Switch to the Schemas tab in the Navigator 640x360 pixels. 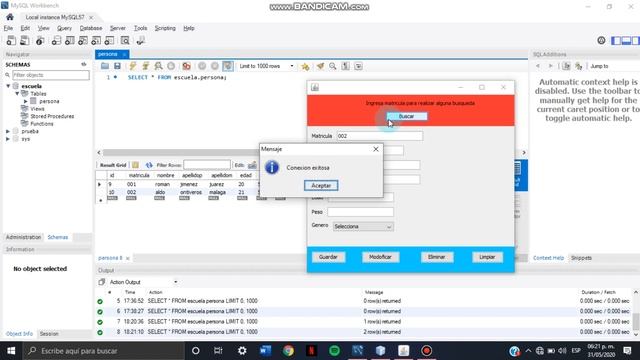coord(58,237)
